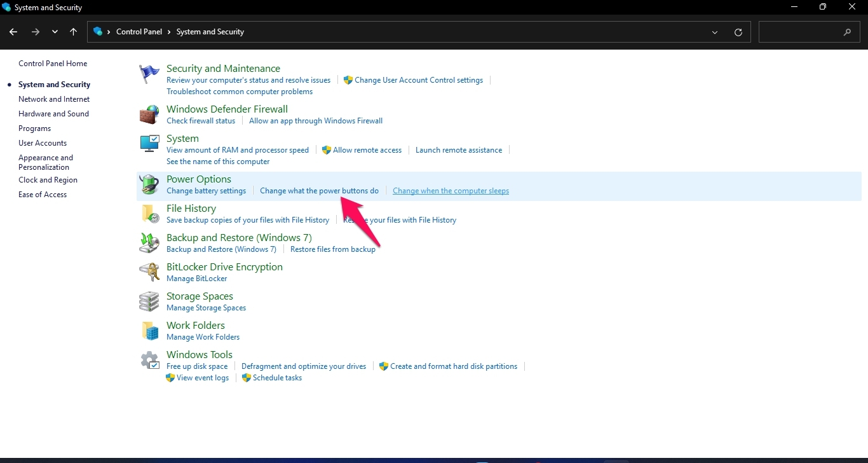This screenshot has height=463, width=868.
Task: Select System and Security in sidebar
Action: (x=54, y=85)
